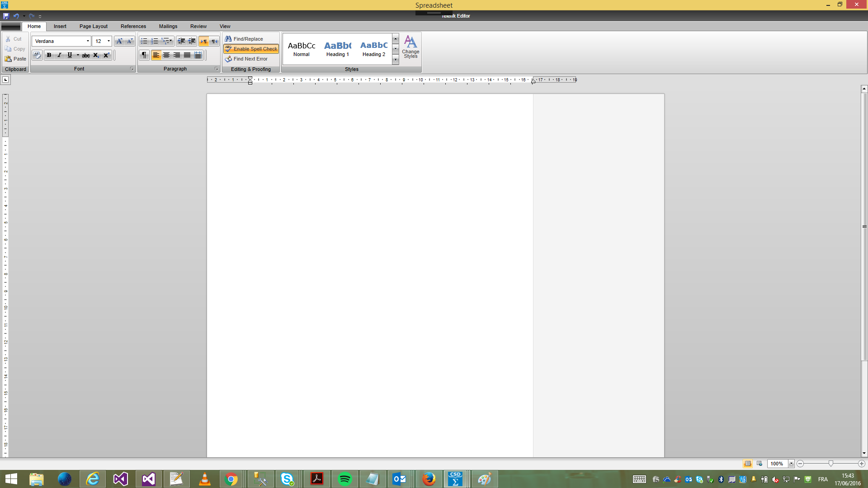Toggle show formatting symbols (pilcrow)

coord(144,55)
